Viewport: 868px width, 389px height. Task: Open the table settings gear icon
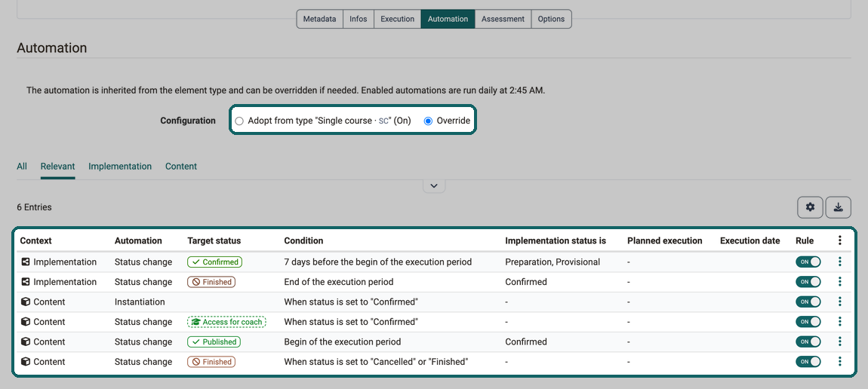811,207
